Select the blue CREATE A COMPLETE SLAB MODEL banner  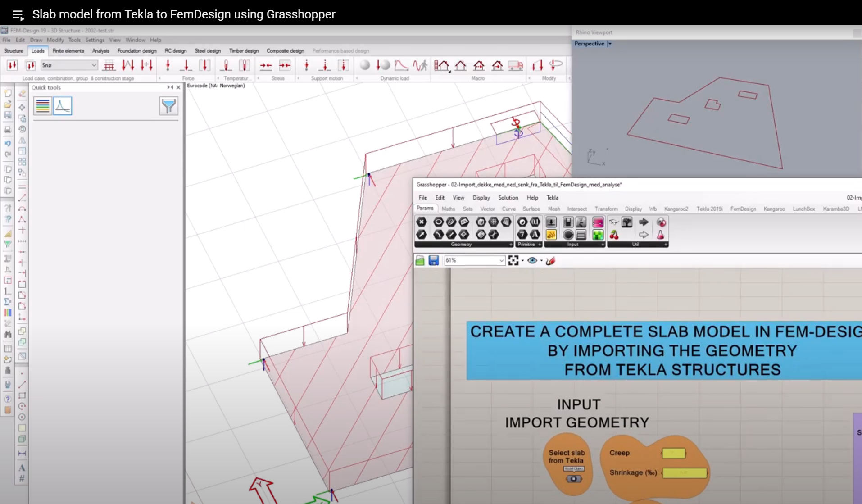coord(664,350)
